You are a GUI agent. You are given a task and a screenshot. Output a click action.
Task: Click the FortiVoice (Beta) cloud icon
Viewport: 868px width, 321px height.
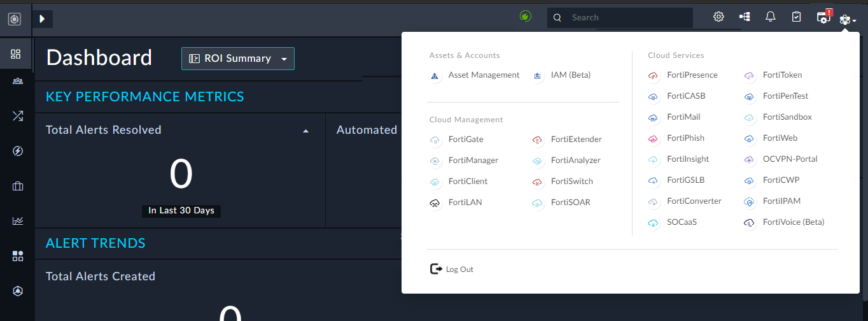click(749, 223)
